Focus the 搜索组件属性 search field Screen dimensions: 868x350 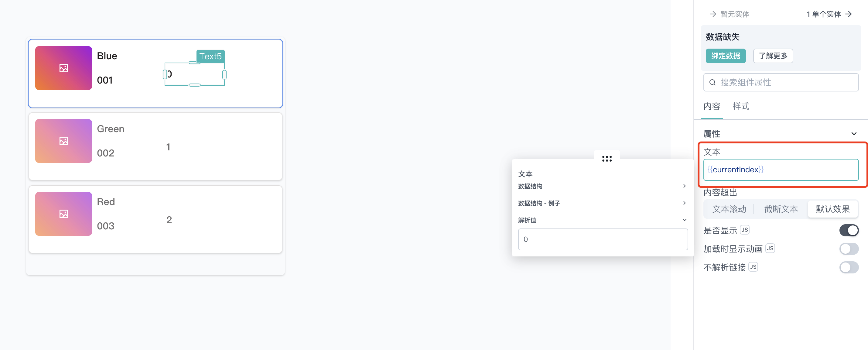coord(781,83)
